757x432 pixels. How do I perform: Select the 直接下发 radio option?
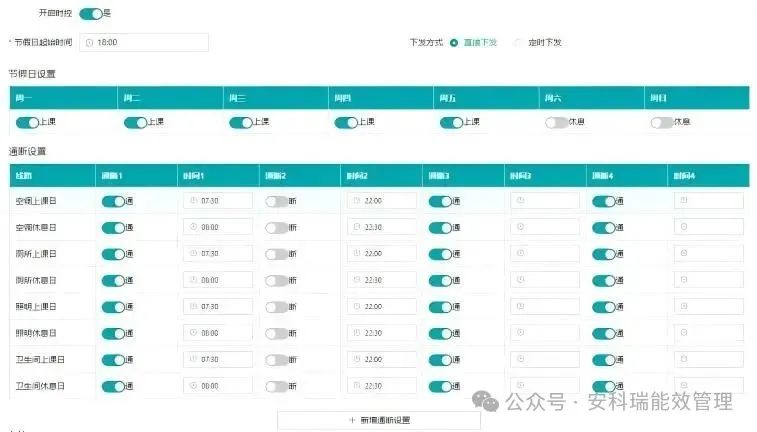tap(454, 43)
